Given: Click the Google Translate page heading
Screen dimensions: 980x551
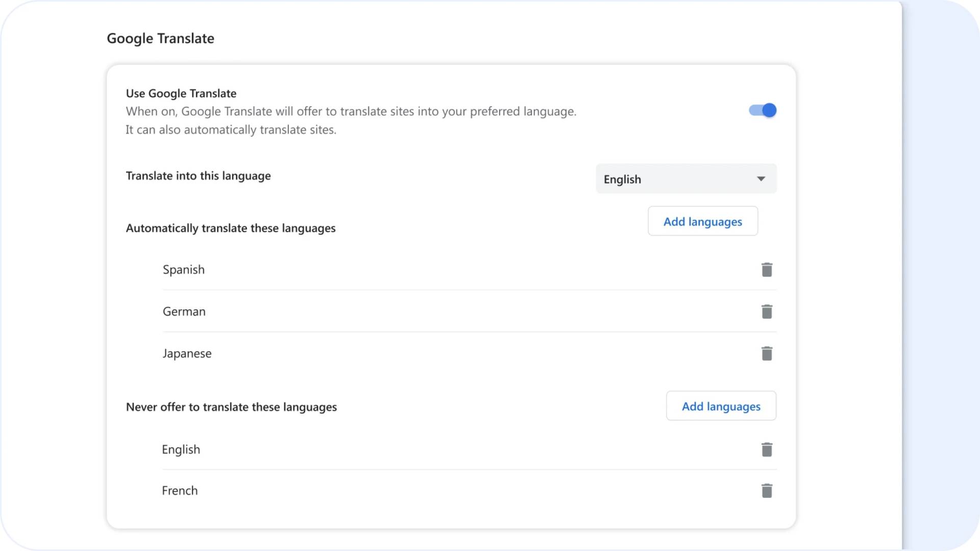Looking at the screenshot, I should (160, 38).
